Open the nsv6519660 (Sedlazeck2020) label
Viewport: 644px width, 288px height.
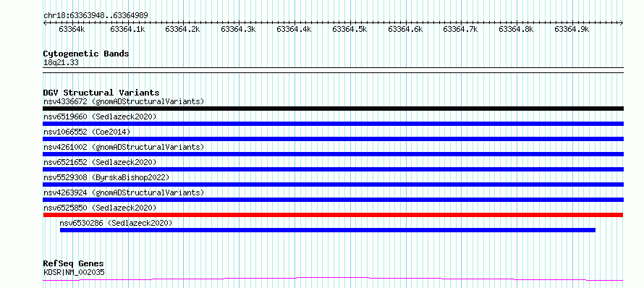point(100,117)
